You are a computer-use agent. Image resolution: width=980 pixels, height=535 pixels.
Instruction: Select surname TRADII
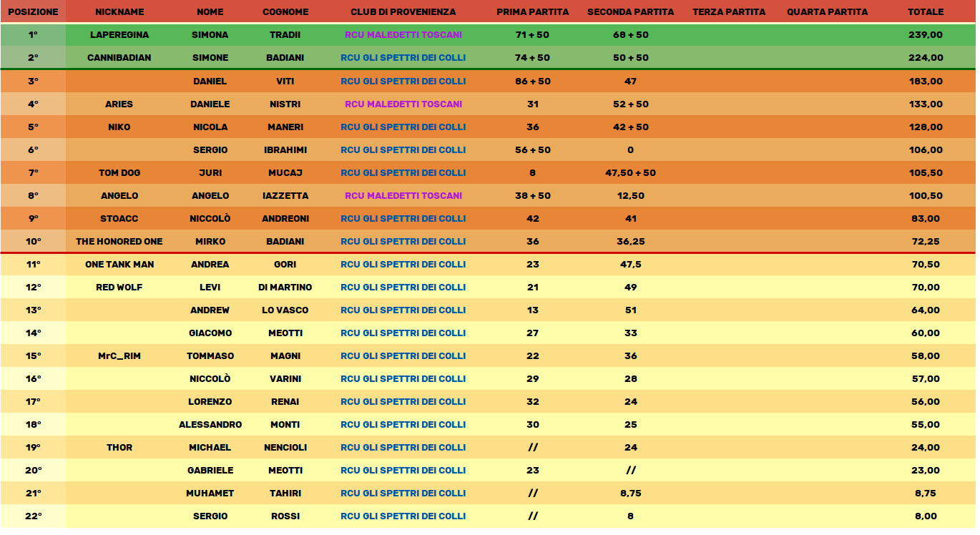[285, 35]
